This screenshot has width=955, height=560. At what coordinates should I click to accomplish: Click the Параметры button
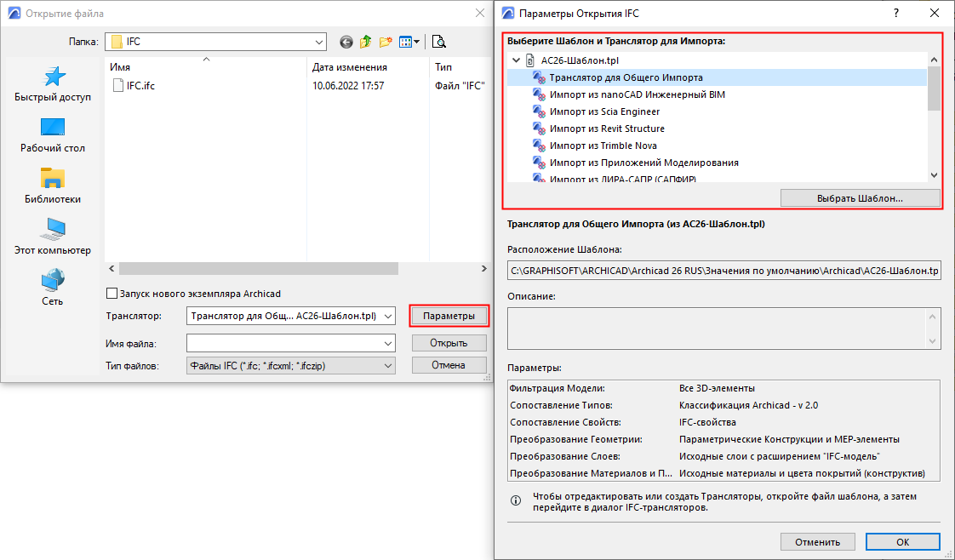449,316
